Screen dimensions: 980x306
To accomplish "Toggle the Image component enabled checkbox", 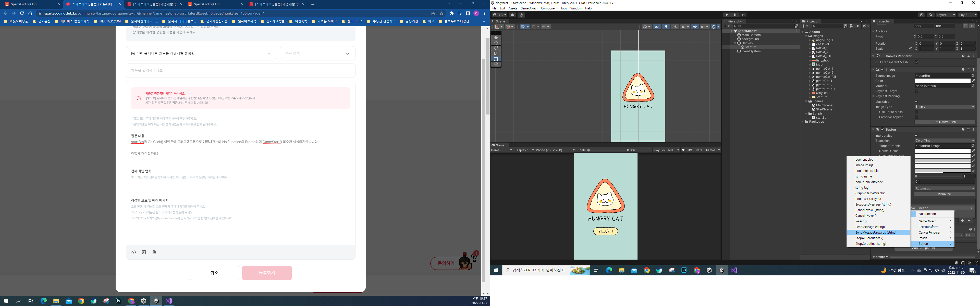I will (883, 70).
